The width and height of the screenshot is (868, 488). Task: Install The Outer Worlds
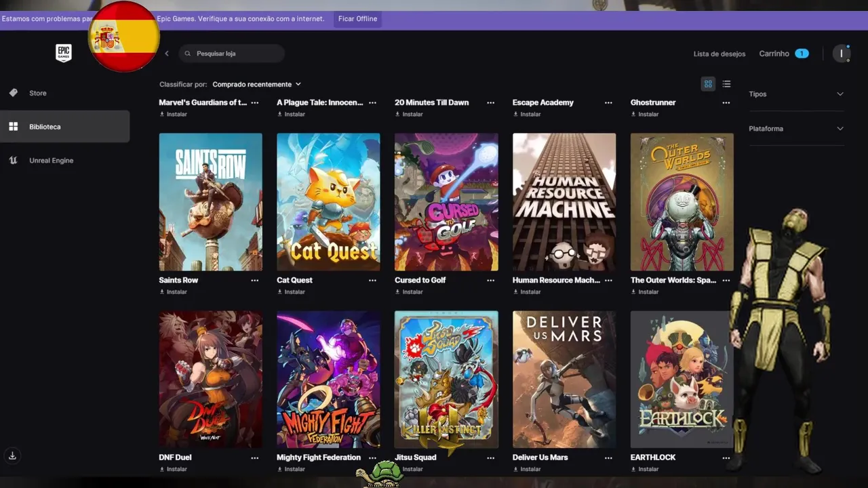click(x=645, y=292)
